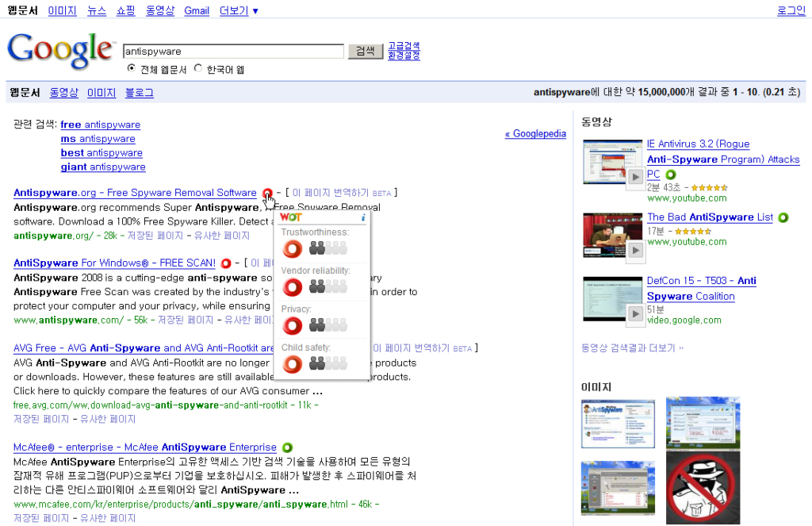
Task: Click the Privacy confidence people icons
Action: point(328,325)
